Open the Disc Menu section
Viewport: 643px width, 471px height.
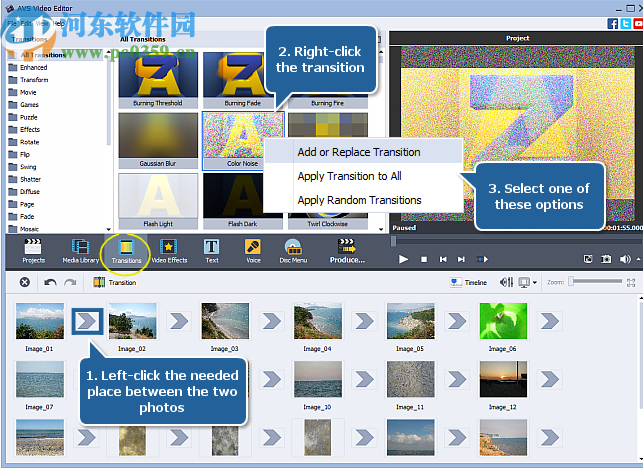click(293, 251)
